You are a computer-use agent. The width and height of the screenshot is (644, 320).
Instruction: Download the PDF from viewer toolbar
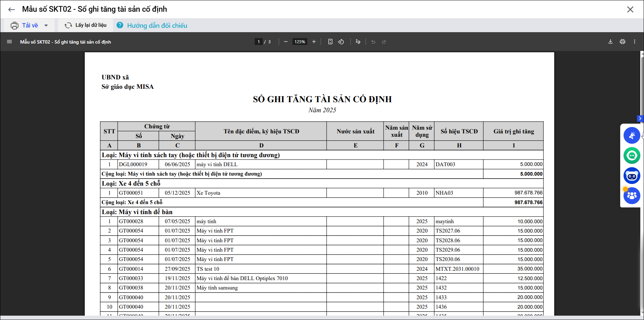610,42
